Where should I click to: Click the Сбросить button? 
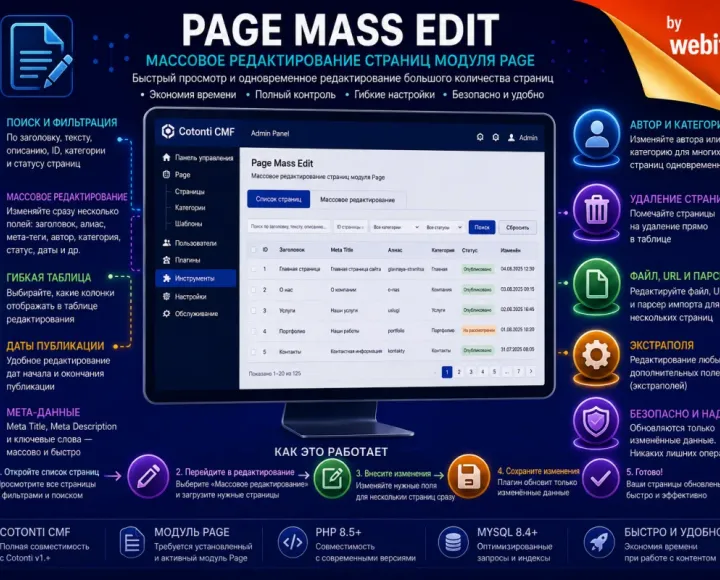pos(518,228)
